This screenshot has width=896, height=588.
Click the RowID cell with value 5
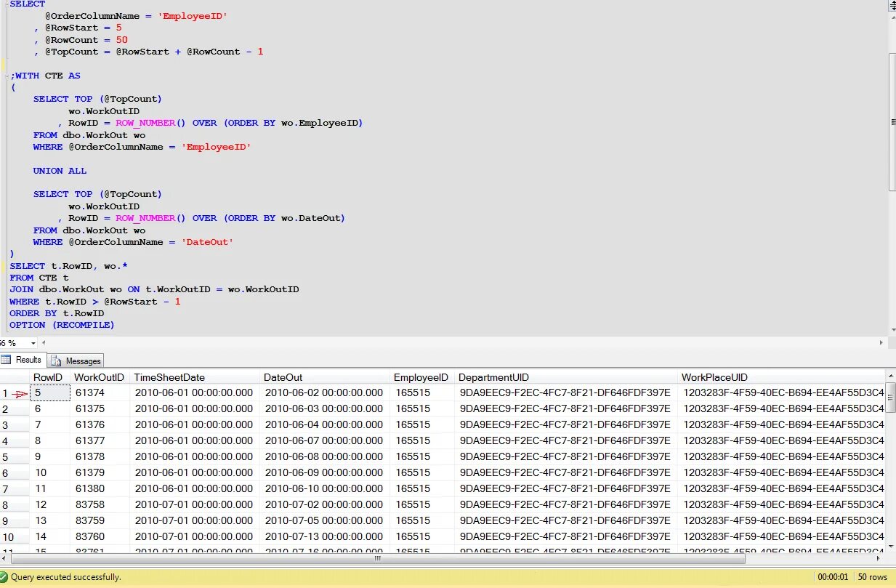[x=50, y=392]
